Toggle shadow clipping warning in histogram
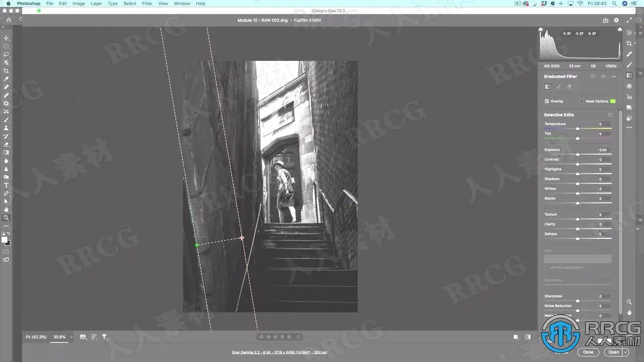Viewport: 644px width, 362px height. [x=542, y=30]
